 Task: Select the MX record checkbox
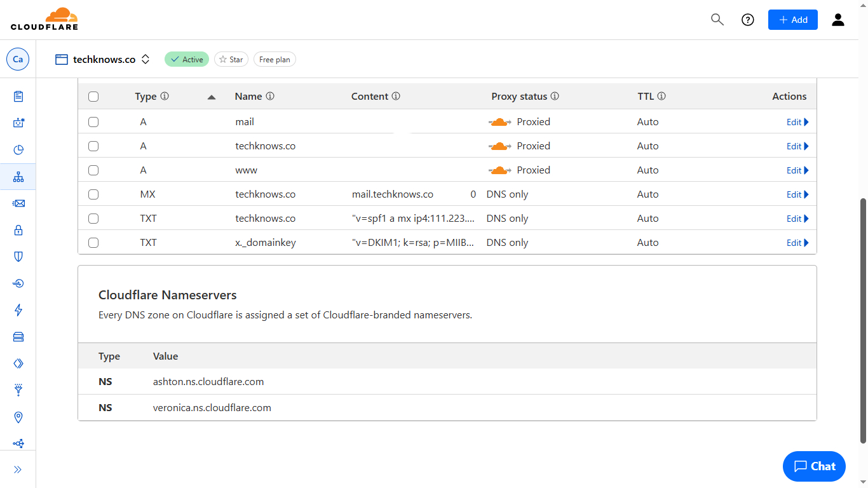coord(93,194)
